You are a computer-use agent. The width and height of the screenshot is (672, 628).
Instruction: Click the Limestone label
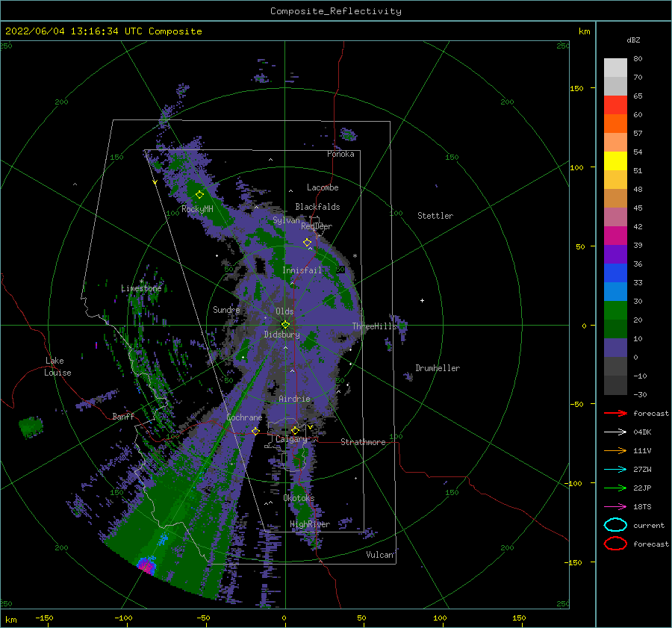tap(141, 288)
